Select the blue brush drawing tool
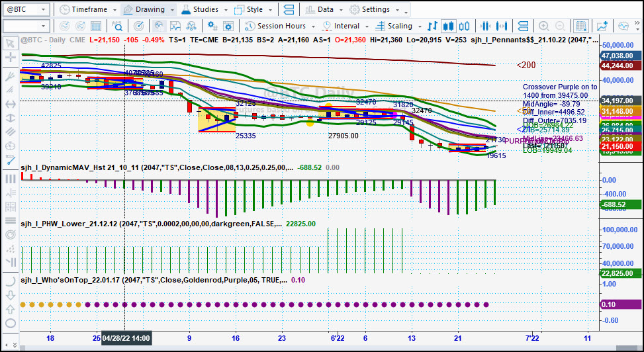The image size is (644, 352). (x=11, y=160)
